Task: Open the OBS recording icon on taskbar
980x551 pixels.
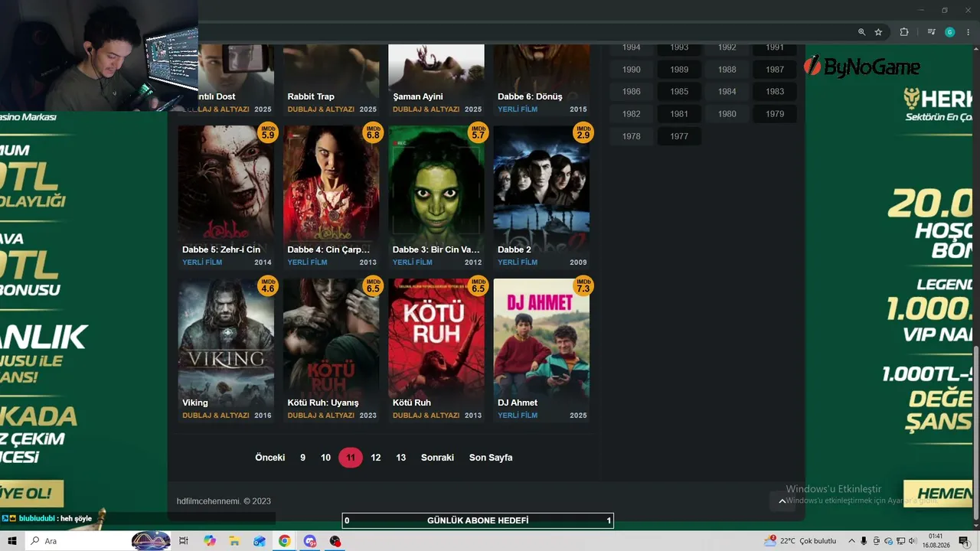Action: (x=335, y=541)
